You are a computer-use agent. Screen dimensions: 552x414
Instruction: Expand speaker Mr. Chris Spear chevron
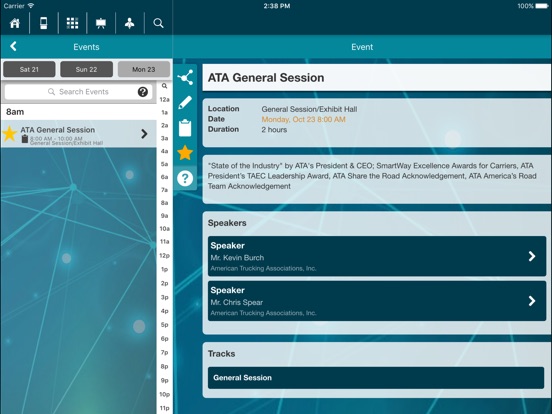coord(532,301)
